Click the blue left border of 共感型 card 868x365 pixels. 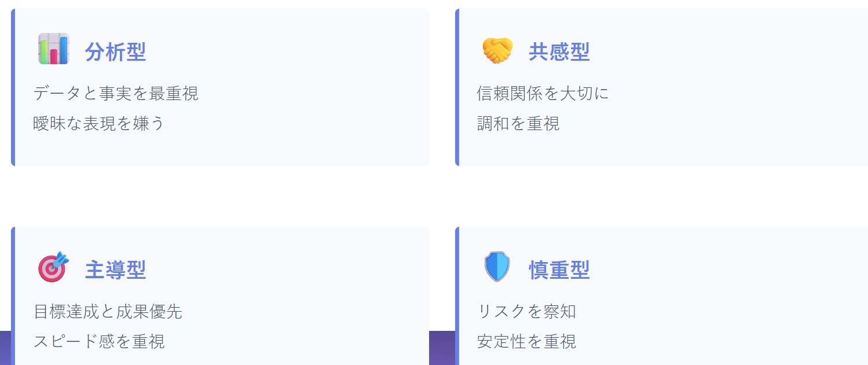pyautogui.click(x=457, y=87)
